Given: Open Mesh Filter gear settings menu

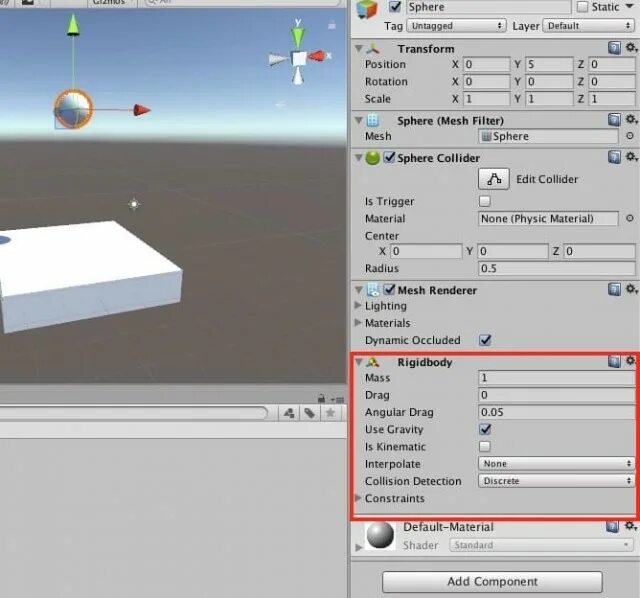Looking at the screenshot, I should pyautogui.click(x=631, y=119).
